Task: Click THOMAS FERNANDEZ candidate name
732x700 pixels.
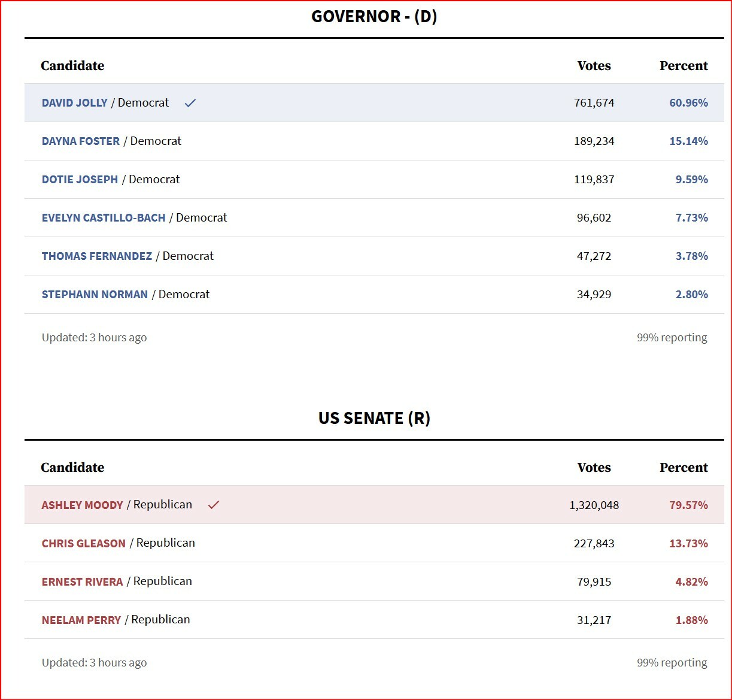Action: (x=97, y=256)
